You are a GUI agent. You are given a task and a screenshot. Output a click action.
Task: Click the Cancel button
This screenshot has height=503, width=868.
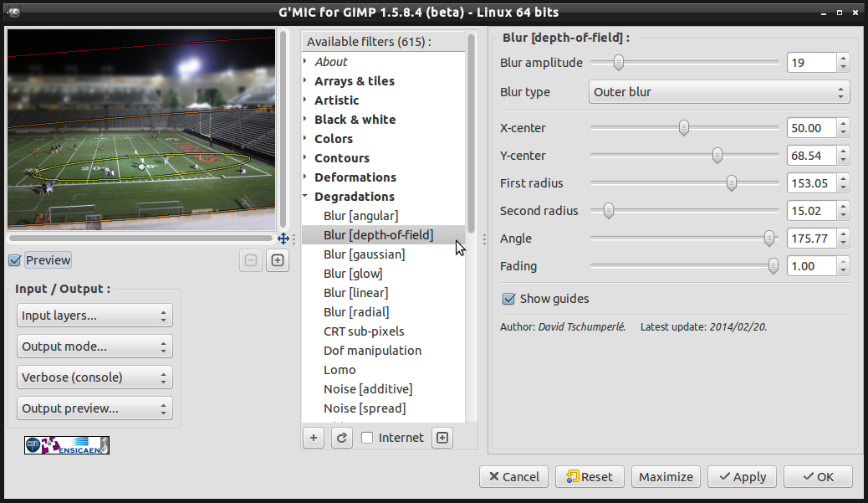(513, 477)
